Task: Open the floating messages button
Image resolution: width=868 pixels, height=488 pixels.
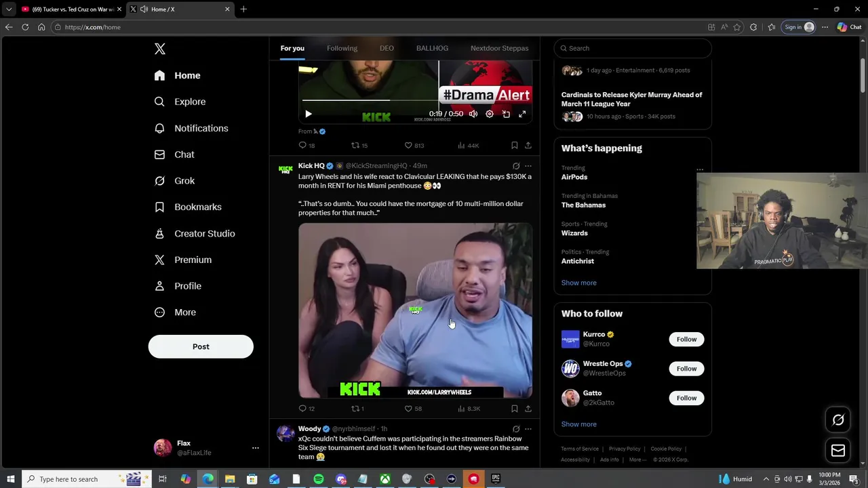Action: tap(838, 450)
